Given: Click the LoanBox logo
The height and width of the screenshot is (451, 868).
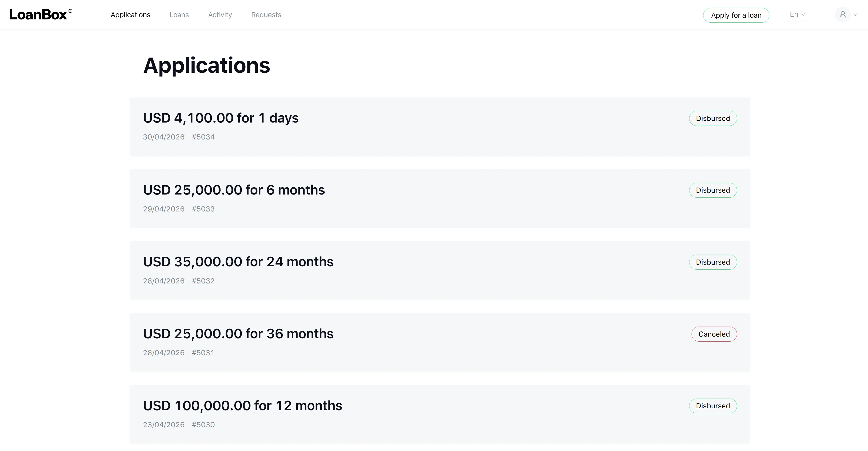Looking at the screenshot, I should [x=41, y=15].
